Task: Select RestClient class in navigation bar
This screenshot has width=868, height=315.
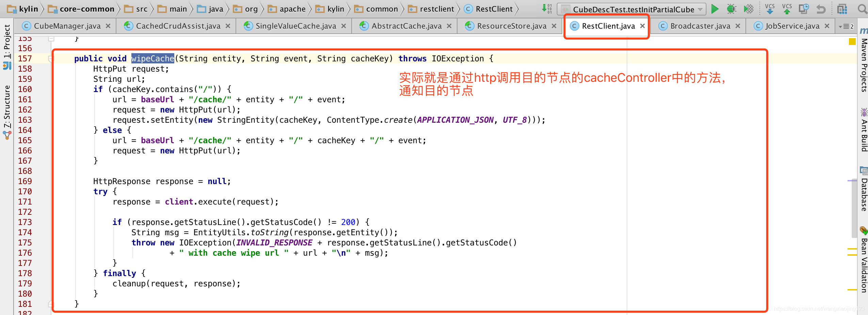Action: pos(488,9)
